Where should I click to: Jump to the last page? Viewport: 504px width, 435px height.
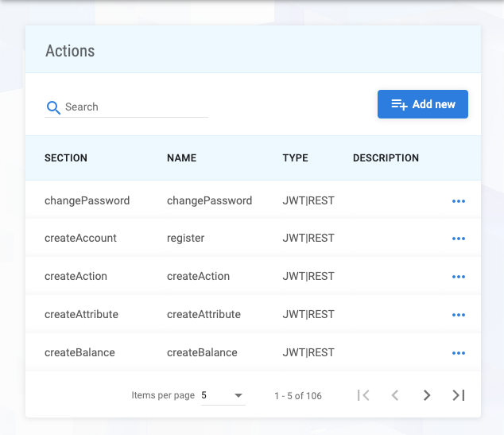click(459, 395)
